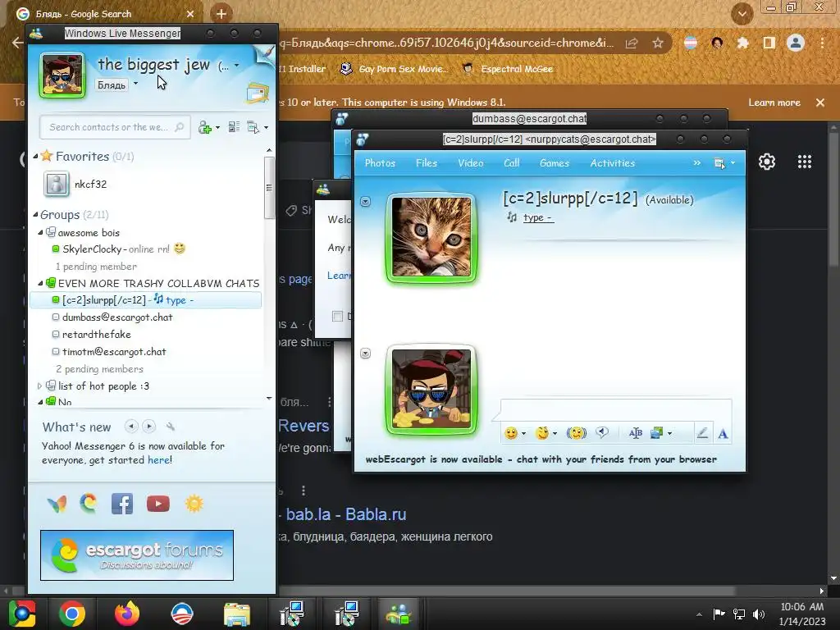Select the text mode A icon
The height and width of the screenshot is (630, 840).
pyautogui.click(x=723, y=433)
